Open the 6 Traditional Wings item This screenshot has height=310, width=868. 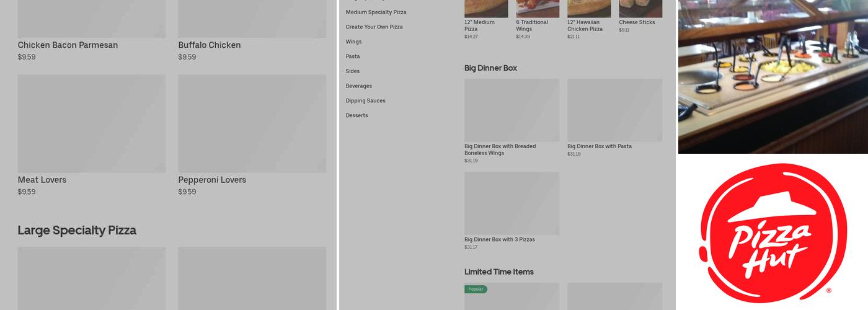pyautogui.click(x=532, y=25)
